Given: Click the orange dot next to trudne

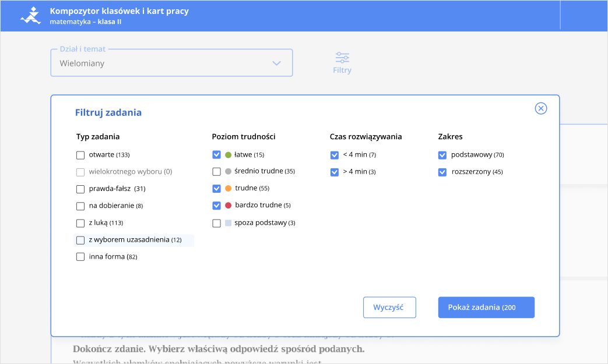Looking at the screenshot, I should point(228,188).
